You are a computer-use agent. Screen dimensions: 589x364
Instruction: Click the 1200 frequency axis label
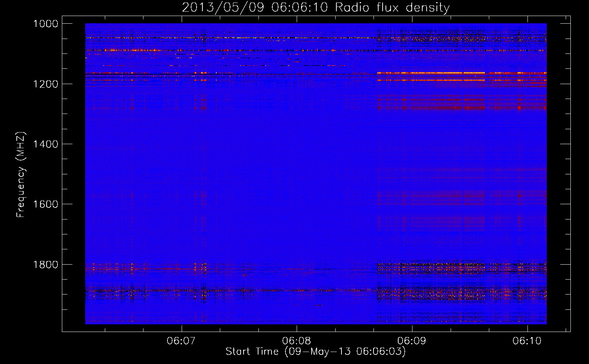(x=46, y=84)
